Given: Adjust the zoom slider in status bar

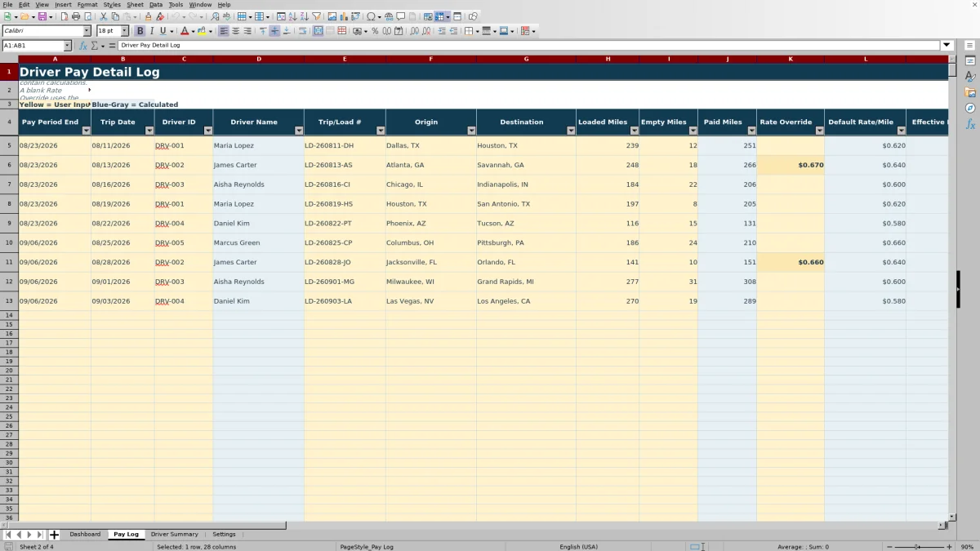Looking at the screenshot, I should click(x=917, y=547).
